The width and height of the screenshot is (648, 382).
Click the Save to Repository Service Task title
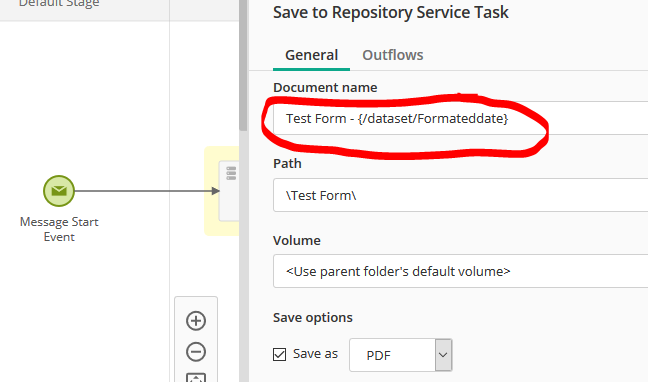tap(391, 12)
